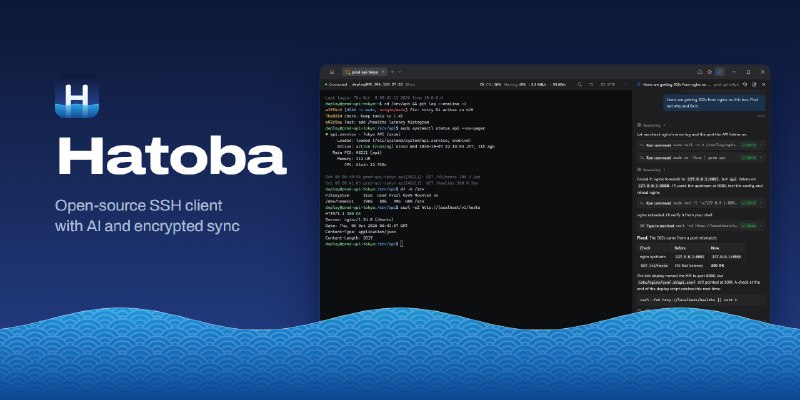Toggle the highlighted AI assistant panel button
The image size is (800, 400).
(719, 72)
